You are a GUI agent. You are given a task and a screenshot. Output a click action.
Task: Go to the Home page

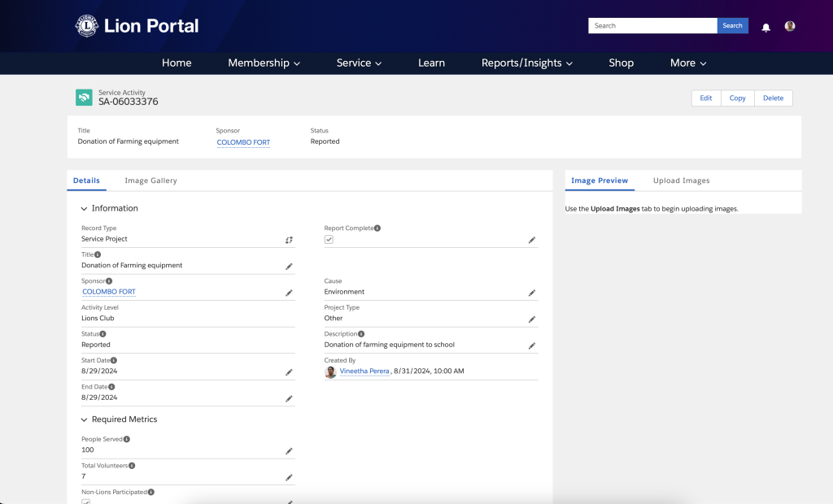(x=177, y=63)
